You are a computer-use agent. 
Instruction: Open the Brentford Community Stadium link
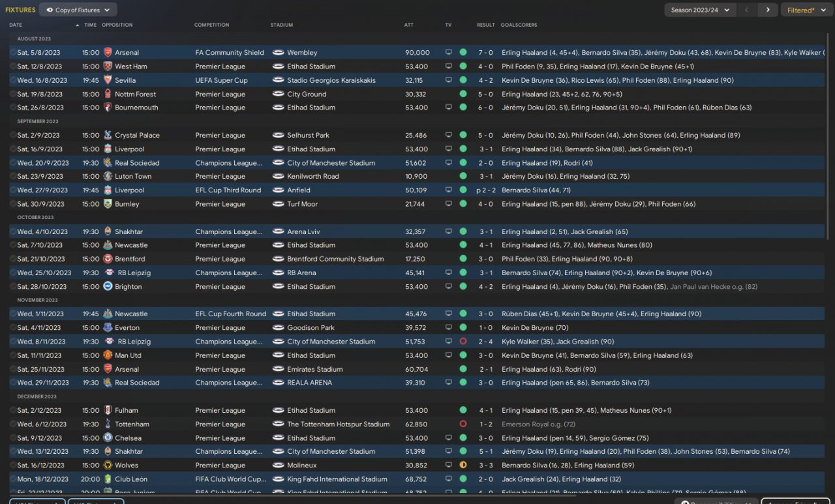coord(335,259)
